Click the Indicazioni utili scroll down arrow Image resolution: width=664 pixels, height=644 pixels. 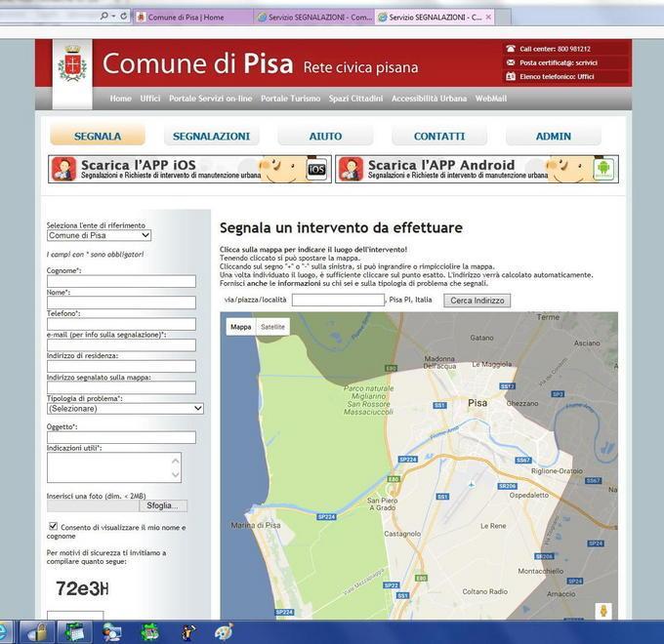pyautogui.click(x=176, y=475)
